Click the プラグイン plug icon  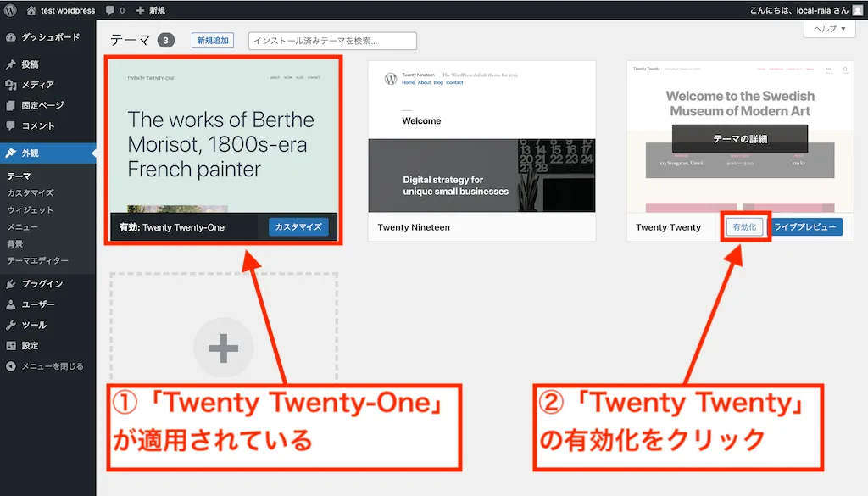10,283
